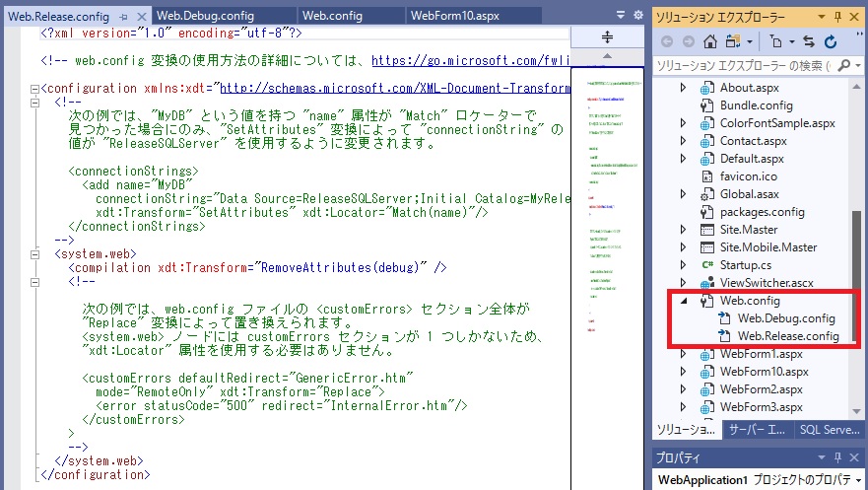Click the Back arrow in Solution Explorer toolbar
868x490 pixels.
point(667,41)
